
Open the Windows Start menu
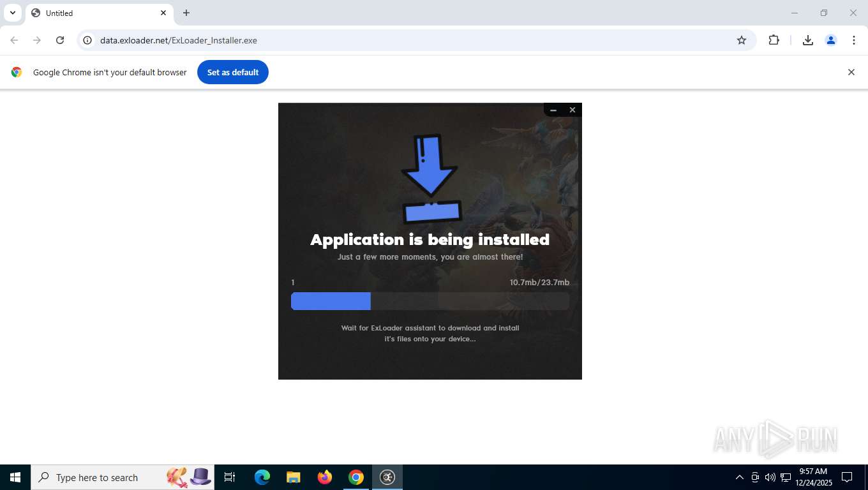point(15,477)
